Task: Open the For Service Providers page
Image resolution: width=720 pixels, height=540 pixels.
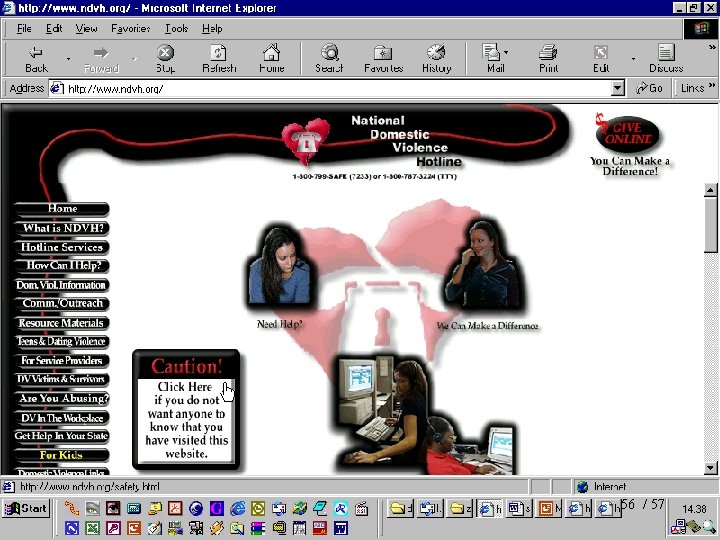Action: [x=62, y=360]
